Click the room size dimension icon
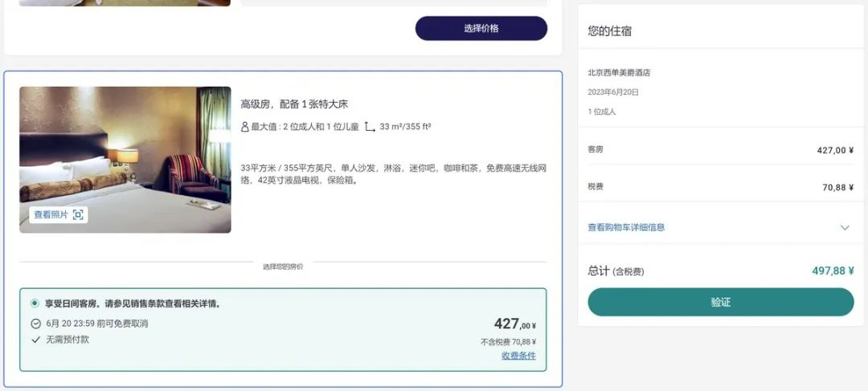 click(x=370, y=127)
